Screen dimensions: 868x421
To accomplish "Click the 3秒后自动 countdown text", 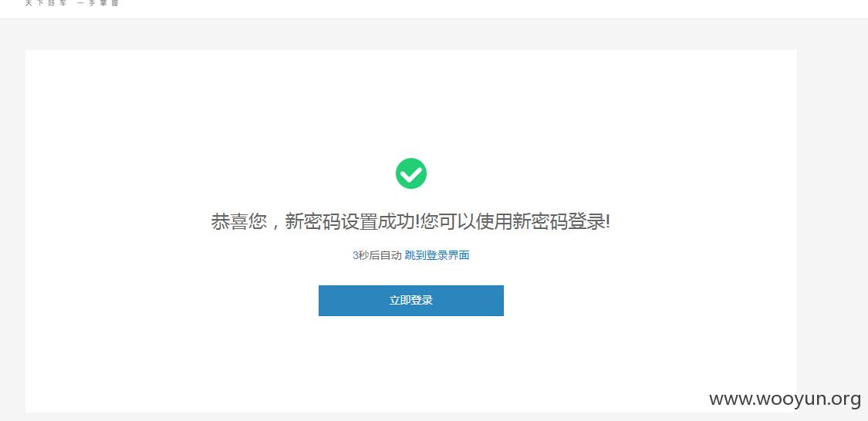I will coord(377,255).
